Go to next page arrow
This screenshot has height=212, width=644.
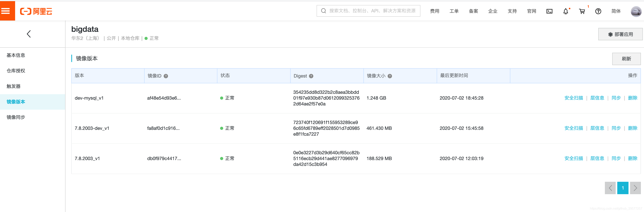click(635, 188)
